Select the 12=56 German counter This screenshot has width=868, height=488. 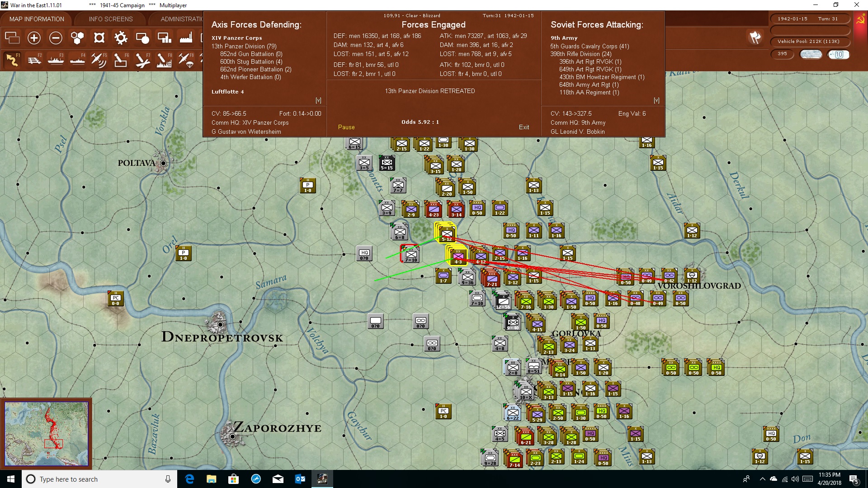coord(503,301)
